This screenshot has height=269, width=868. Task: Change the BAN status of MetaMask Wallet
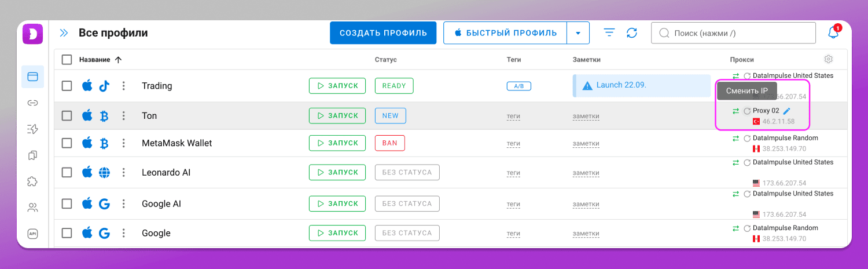click(x=390, y=143)
